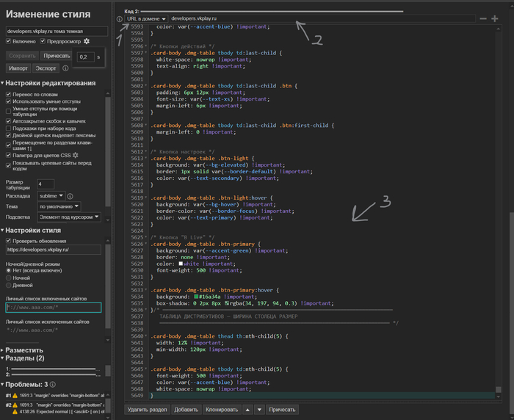Open the URL в домене dropdown
Viewport: 514px width, 420px height.
point(146,18)
